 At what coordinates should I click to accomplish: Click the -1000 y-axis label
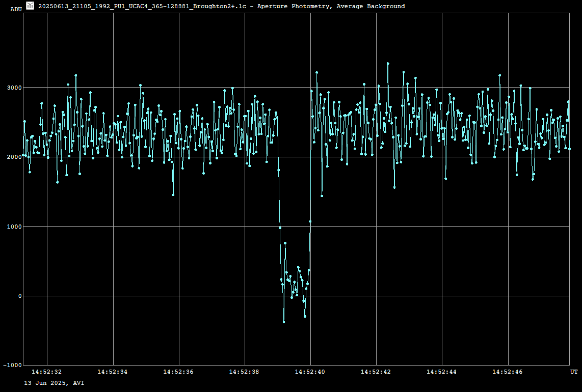click(12, 366)
